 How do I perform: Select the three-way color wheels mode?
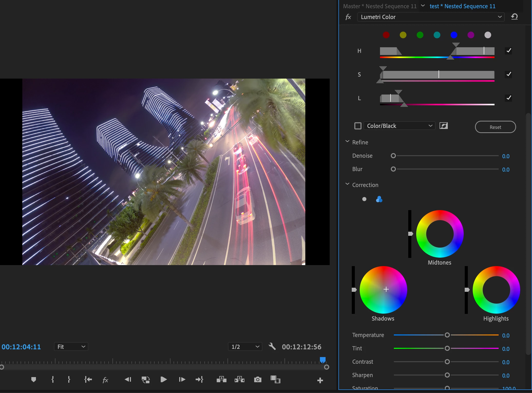[379, 199]
